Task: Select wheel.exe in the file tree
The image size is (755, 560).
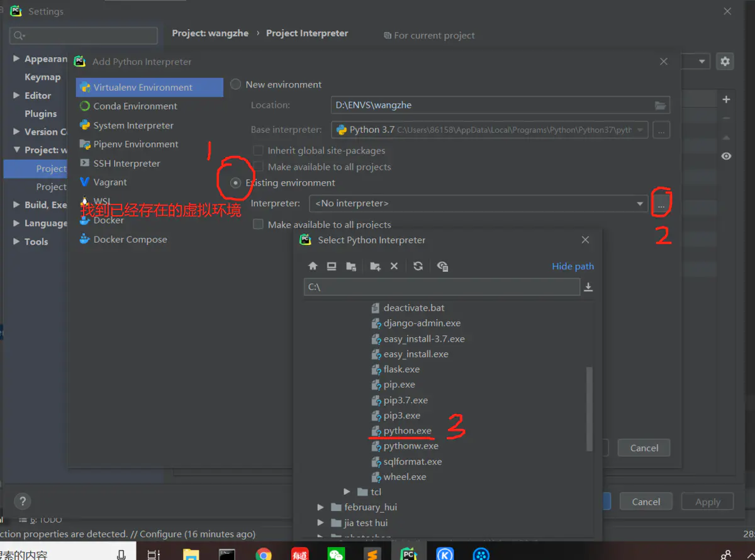Action: click(405, 477)
